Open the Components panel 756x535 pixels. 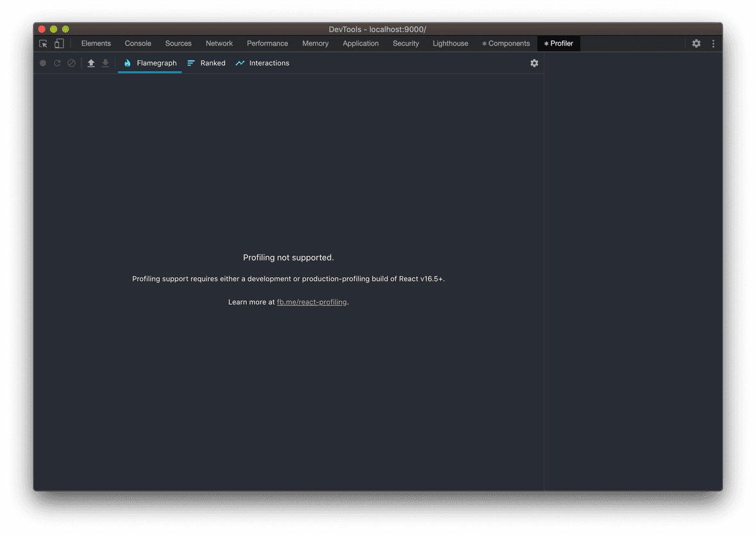point(506,43)
